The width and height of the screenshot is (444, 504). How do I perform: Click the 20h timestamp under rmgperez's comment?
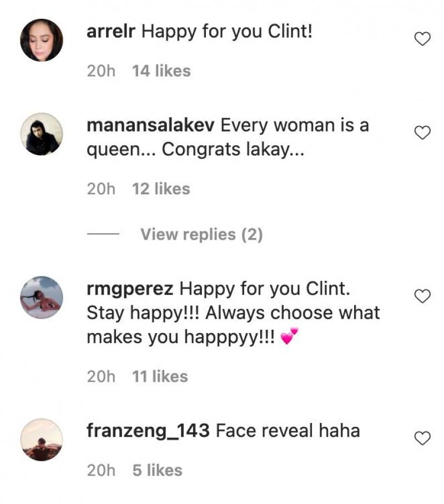pyautogui.click(x=101, y=376)
